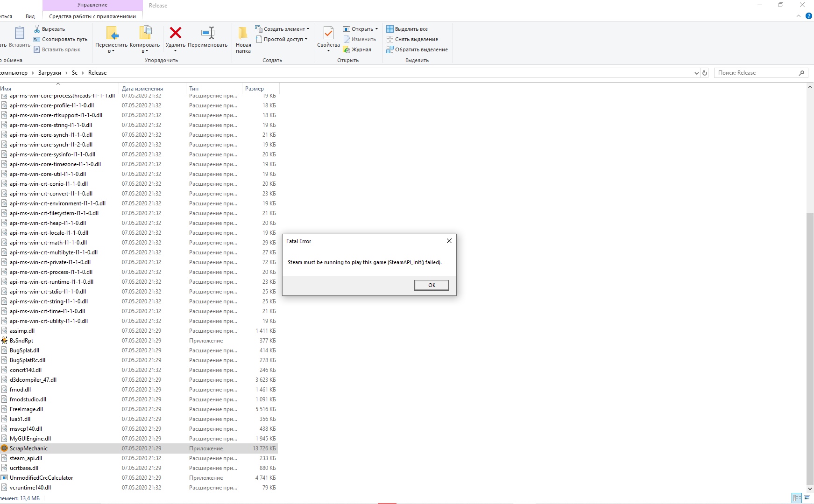Select the file ucrtbase.dll
The width and height of the screenshot is (814, 504).
click(139, 468)
